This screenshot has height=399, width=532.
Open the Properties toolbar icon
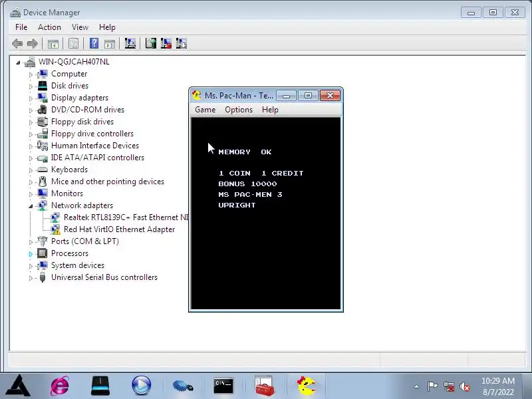click(x=73, y=43)
